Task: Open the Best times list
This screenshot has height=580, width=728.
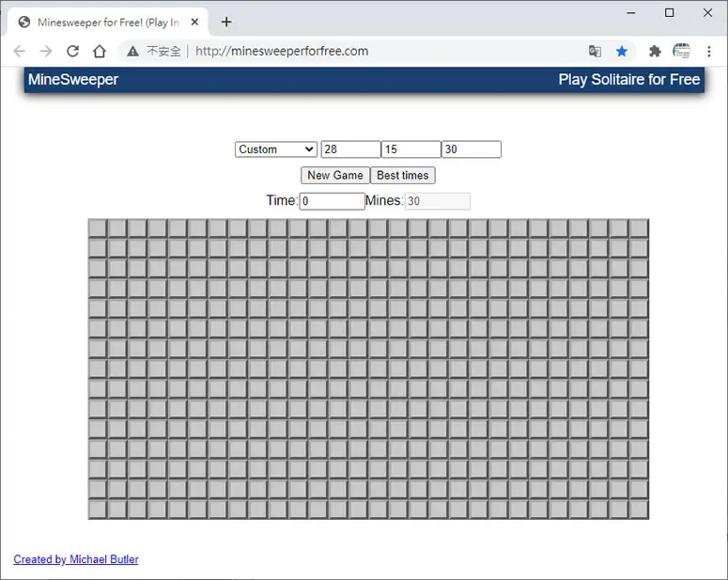Action: tap(403, 175)
